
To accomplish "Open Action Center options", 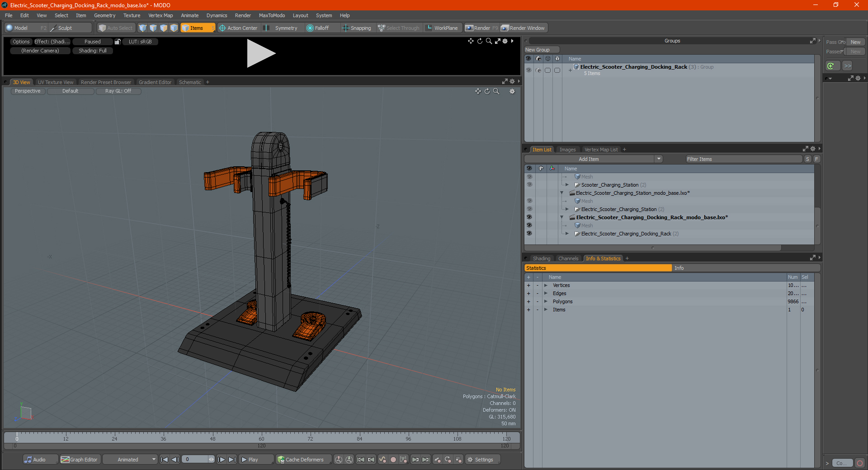I will pyautogui.click(x=238, y=28).
